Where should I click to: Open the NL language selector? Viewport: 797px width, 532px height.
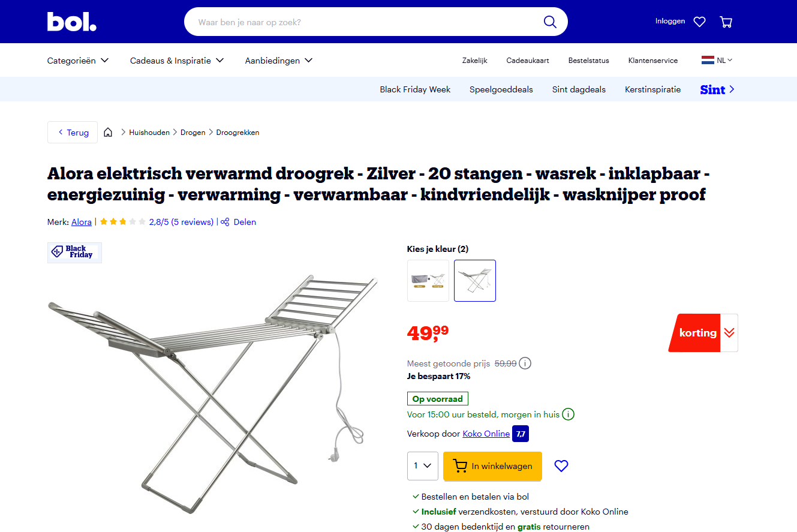(x=717, y=60)
